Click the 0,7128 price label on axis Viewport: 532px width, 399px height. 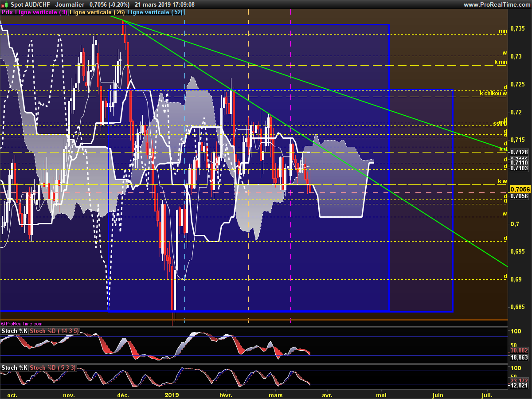point(519,152)
